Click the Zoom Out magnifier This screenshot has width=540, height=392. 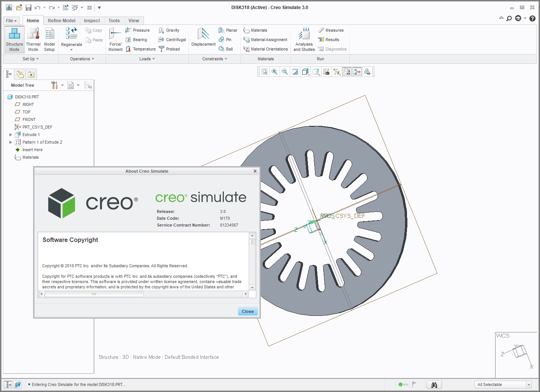285,72
